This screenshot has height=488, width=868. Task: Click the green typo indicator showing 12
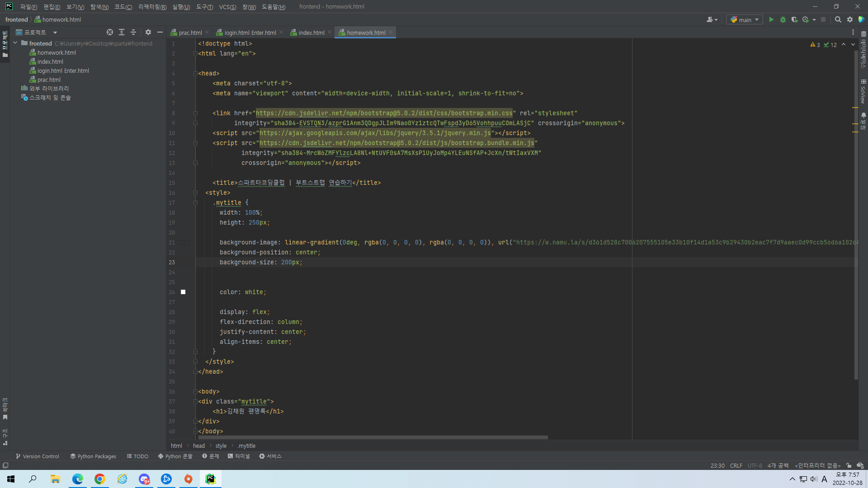pyautogui.click(x=830, y=45)
